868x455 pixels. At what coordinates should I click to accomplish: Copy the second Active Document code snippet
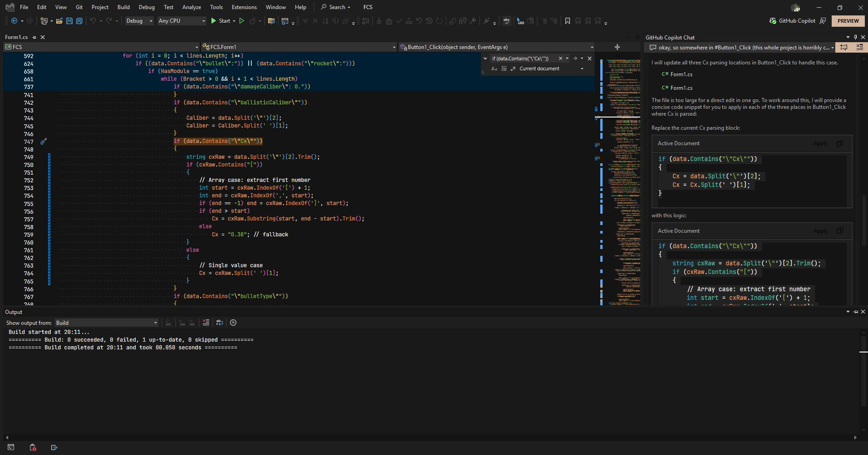coord(840,231)
